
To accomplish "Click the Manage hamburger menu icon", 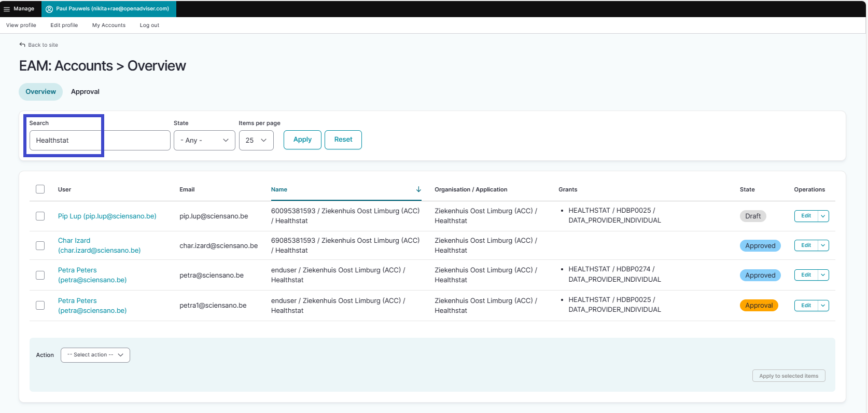I will point(7,9).
